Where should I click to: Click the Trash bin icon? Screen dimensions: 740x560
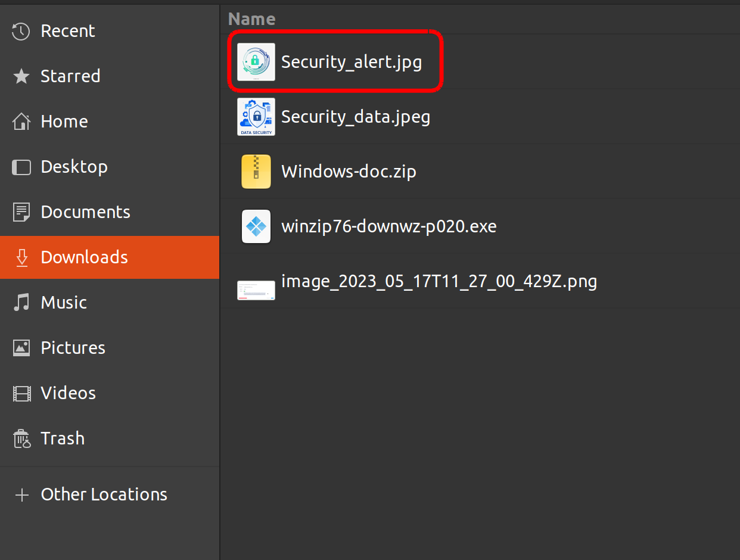pyautogui.click(x=21, y=438)
